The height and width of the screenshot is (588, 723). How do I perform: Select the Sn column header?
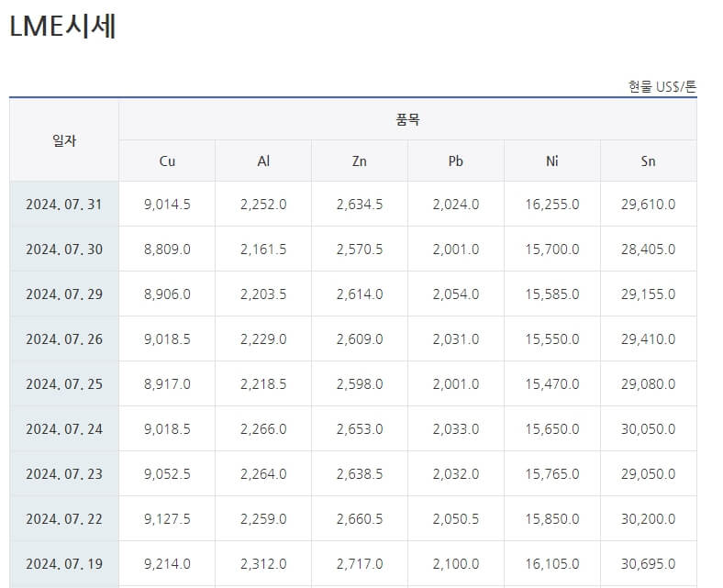click(648, 161)
